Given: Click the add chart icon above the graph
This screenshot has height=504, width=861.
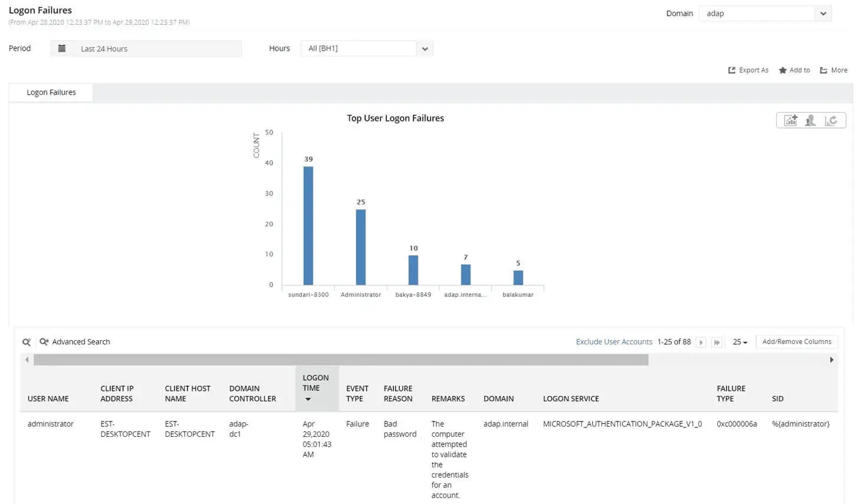Looking at the screenshot, I should (790, 120).
